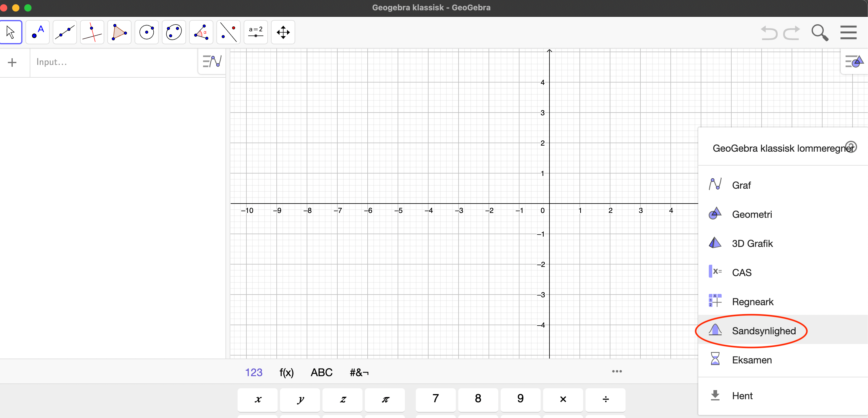Choose CAS from the app list
This screenshot has height=418, width=868.
(x=783, y=272)
